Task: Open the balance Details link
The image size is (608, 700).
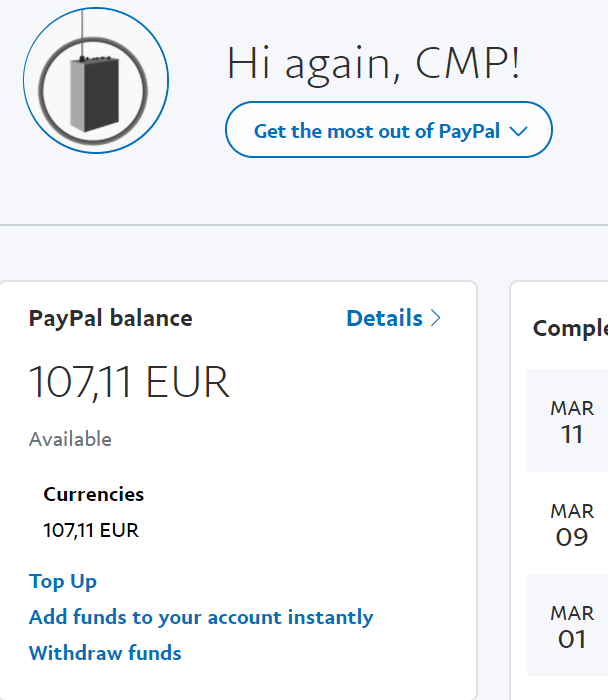Action: point(384,318)
